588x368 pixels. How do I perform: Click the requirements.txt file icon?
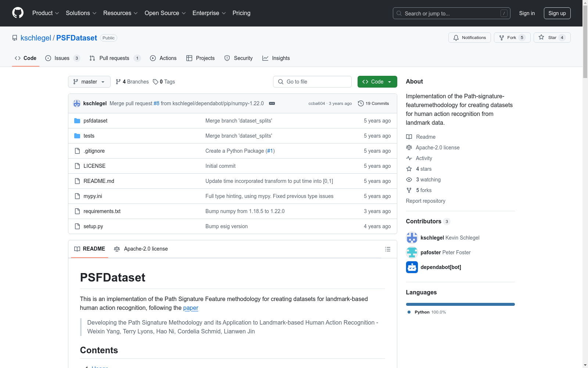77,211
